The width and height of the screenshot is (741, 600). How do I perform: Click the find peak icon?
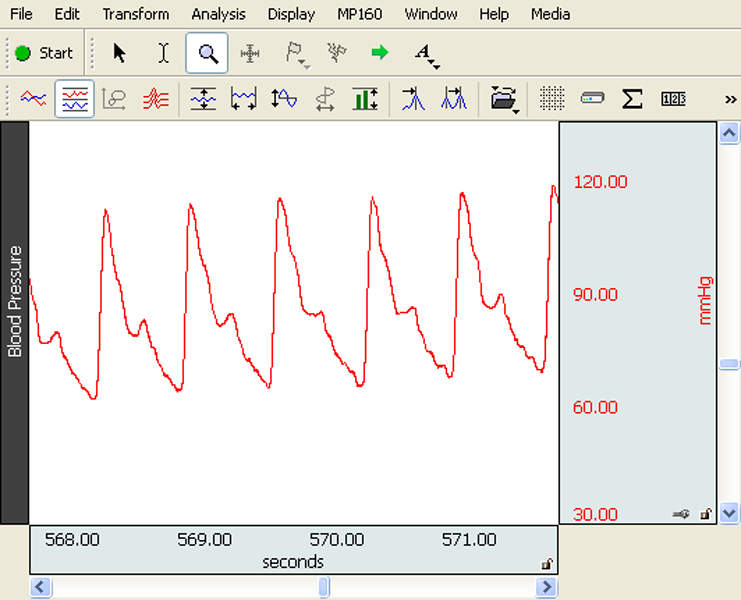[411, 99]
